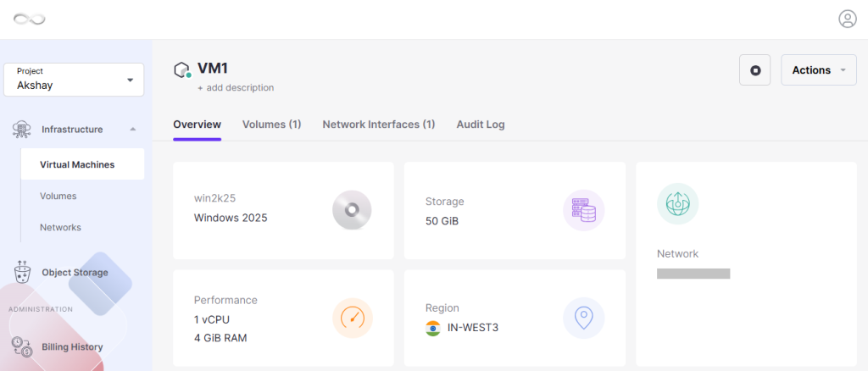The height and width of the screenshot is (371, 868).
Task: Click the Object Storage bucket icon
Action: pyautogui.click(x=21, y=272)
